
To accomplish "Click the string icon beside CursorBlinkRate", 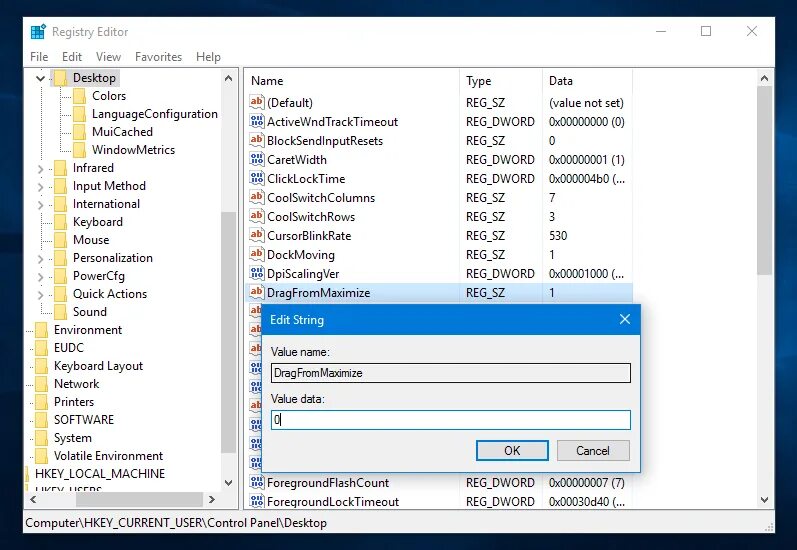I will point(257,235).
